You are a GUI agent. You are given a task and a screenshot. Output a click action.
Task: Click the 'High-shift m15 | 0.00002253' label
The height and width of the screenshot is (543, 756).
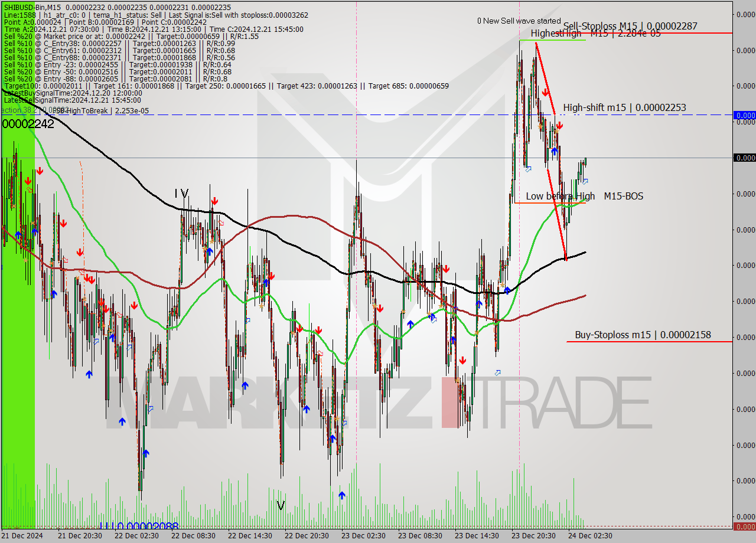624,107
